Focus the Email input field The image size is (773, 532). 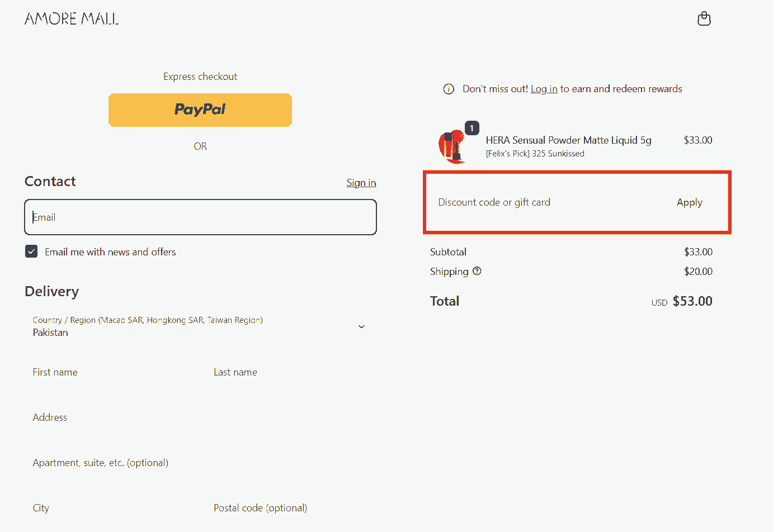tap(200, 217)
